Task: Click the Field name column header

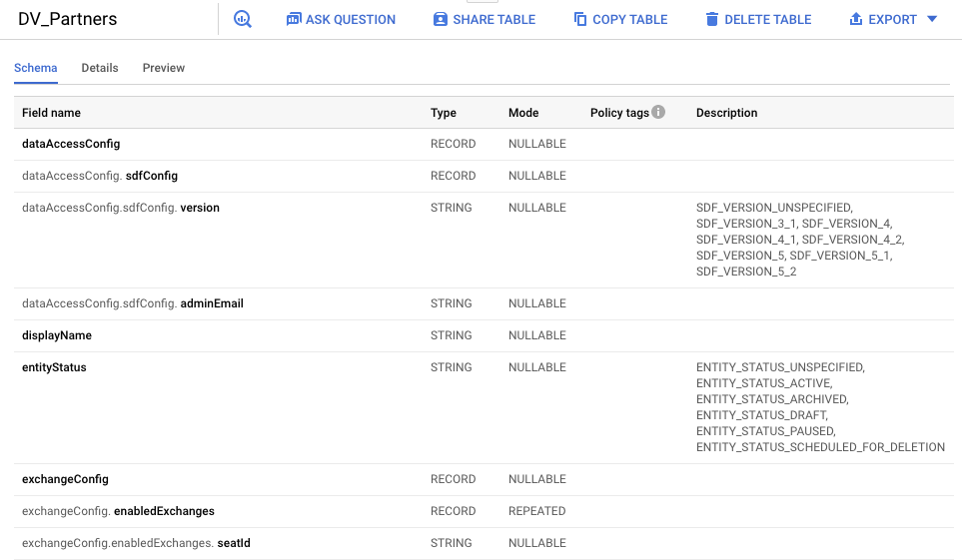Action: 51,113
